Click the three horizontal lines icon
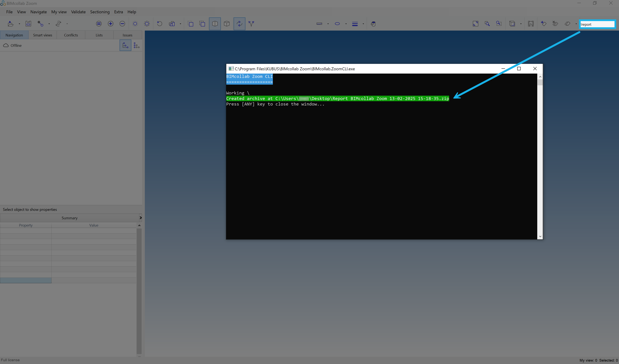The width and height of the screenshot is (619, 364). point(355,24)
